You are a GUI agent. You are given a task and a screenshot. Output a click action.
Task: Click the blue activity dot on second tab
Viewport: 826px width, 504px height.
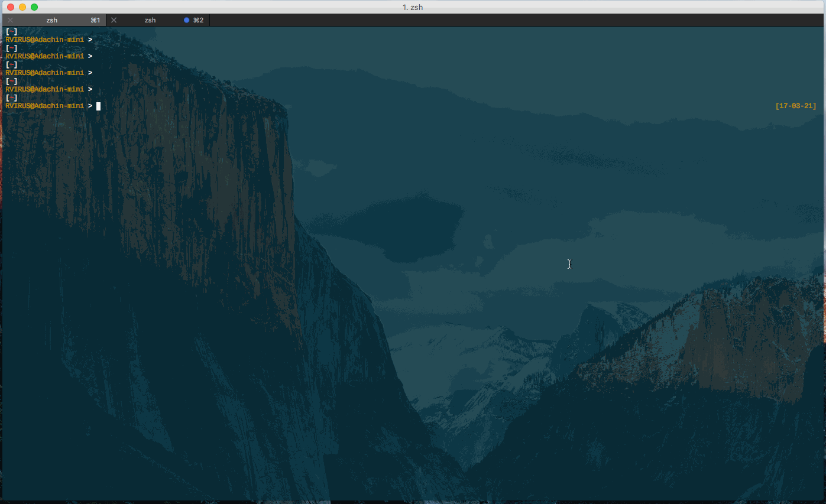[186, 20]
